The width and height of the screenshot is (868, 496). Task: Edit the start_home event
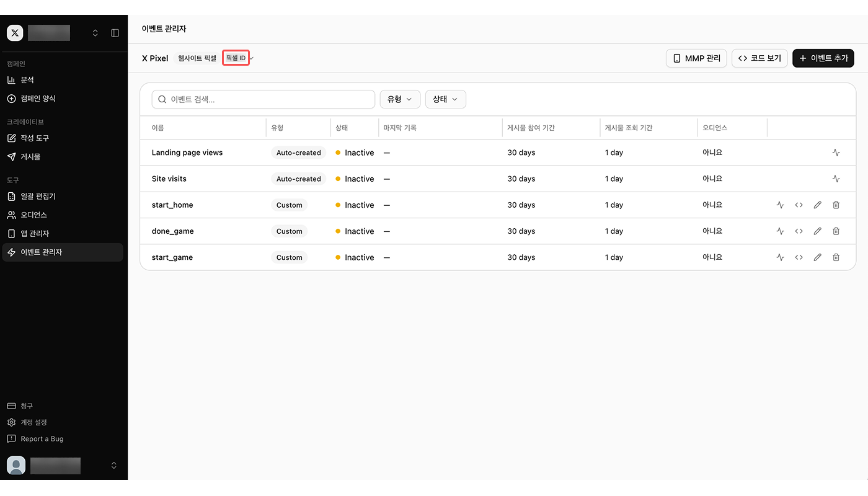pos(817,205)
